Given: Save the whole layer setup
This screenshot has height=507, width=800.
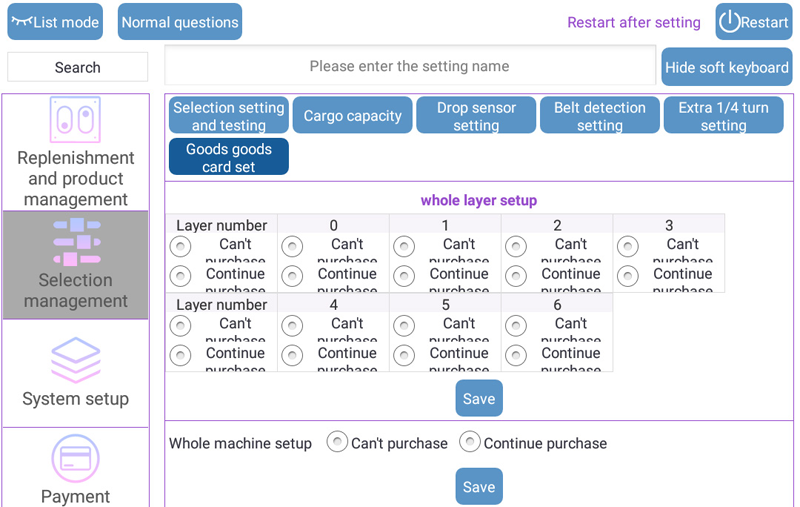Looking at the screenshot, I should click(x=479, y=398).
